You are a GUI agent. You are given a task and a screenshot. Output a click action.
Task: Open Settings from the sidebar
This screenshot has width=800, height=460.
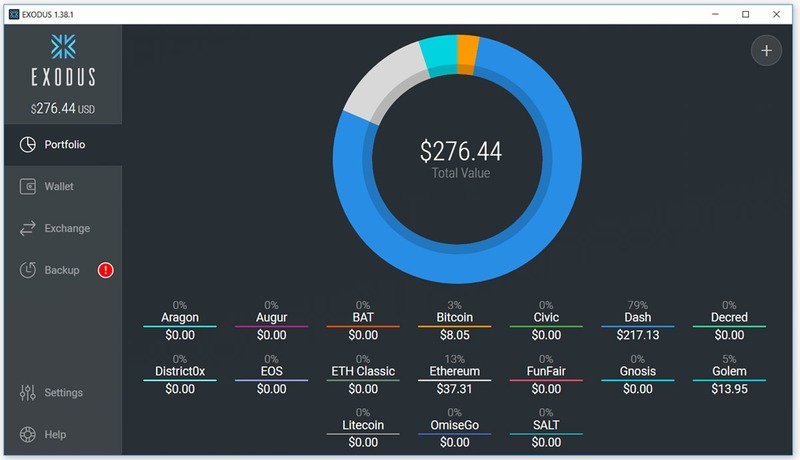(63, 392)
